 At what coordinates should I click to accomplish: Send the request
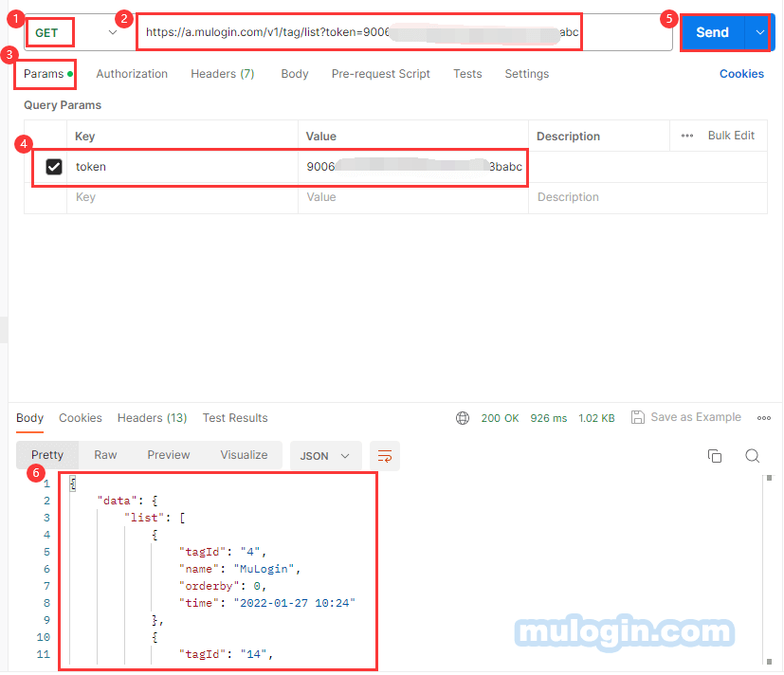(x=713, y=32)
